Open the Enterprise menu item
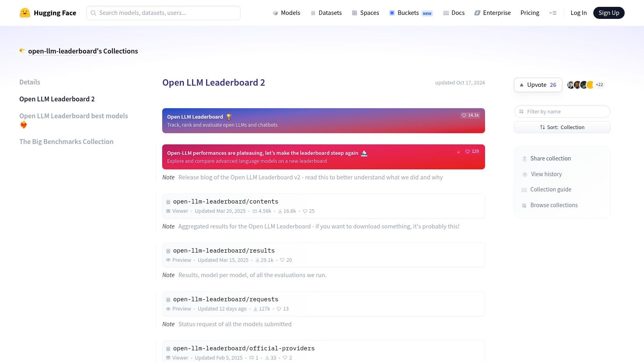 pyautogui.click(x=492, y=13)
